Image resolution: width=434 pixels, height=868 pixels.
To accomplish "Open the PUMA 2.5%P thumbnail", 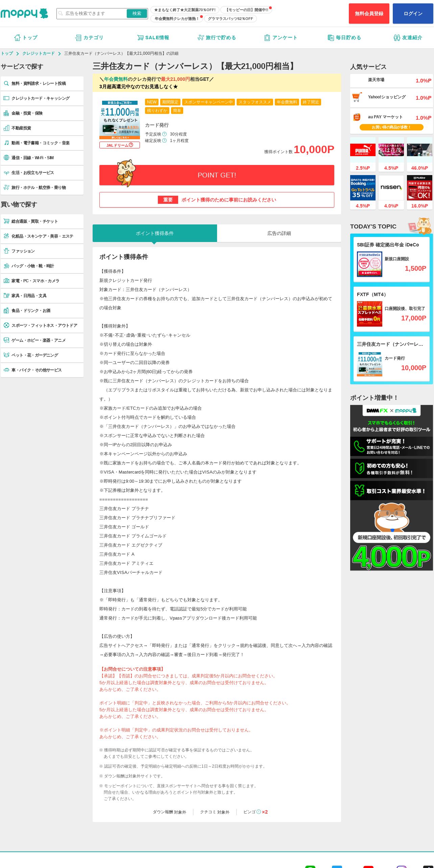I will coord(363,154).
